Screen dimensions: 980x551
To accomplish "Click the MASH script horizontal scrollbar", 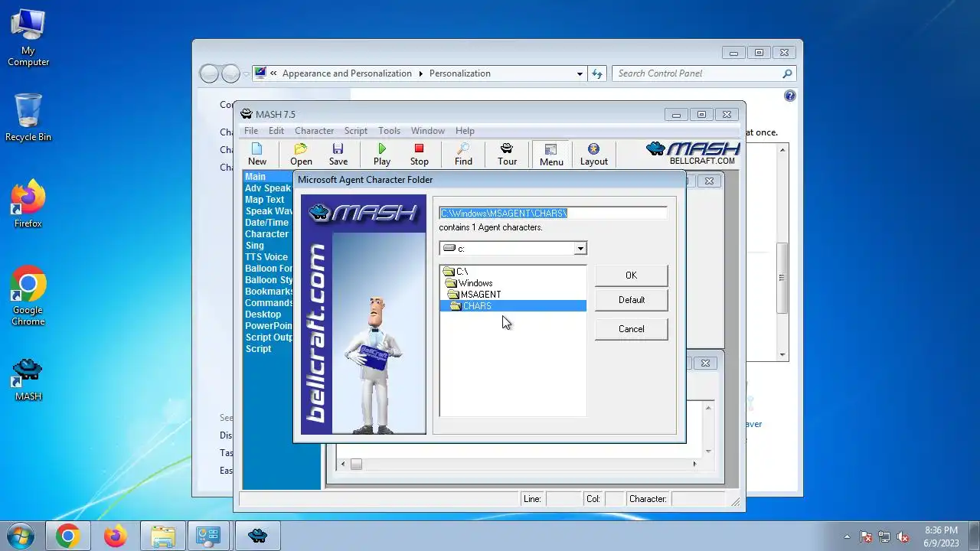I will (518, 464).
